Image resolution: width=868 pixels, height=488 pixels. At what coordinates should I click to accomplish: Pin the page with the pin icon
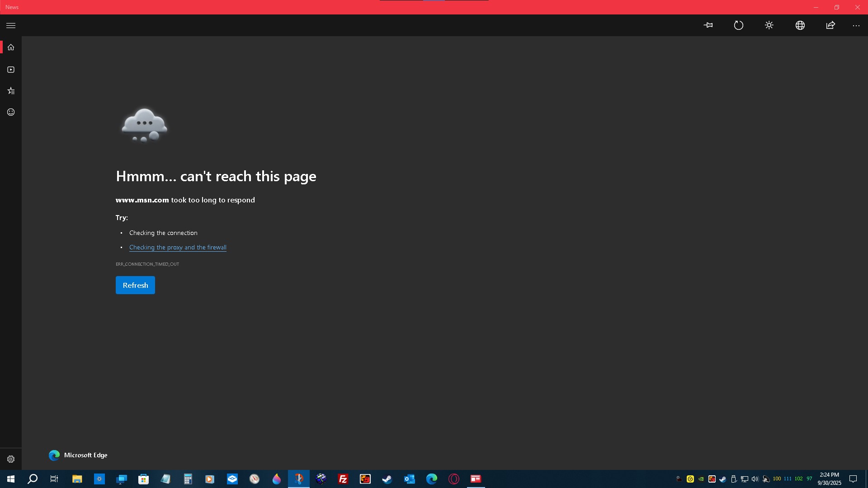[708, 25]
